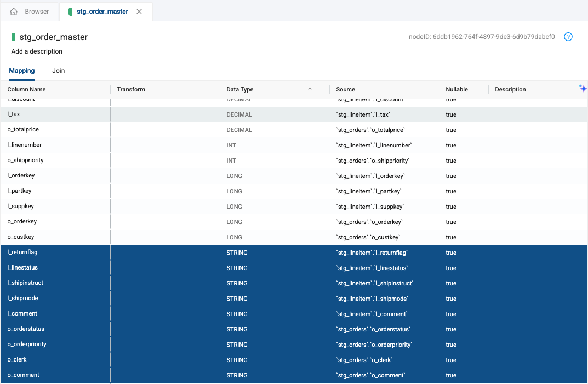The width and height of the screenshot is (588, 384).
Task: Click source `stg_lineitem`.`l_shipmode`
Action: pos(373,299)
